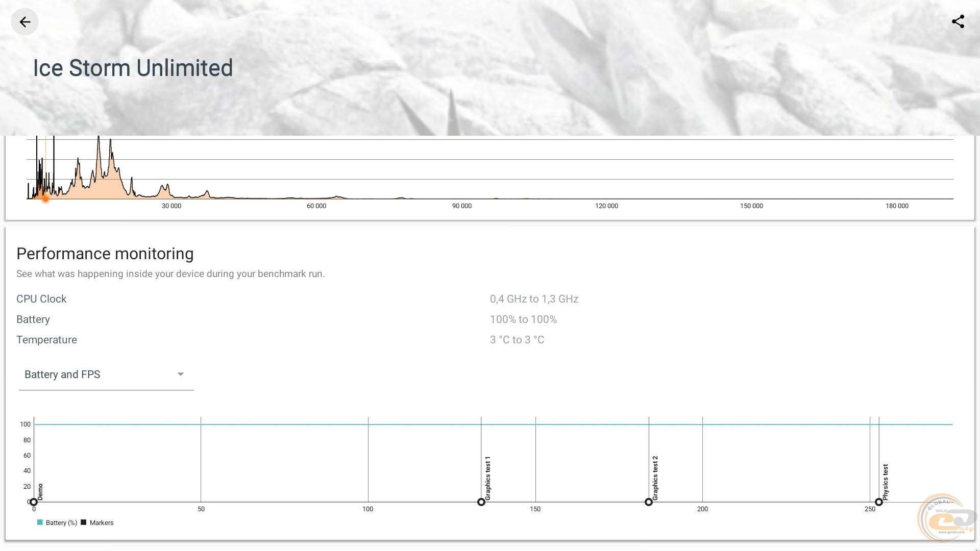Click the Physics test vertical label
Viewport: 980px width, 551px height.
(886, 482)
